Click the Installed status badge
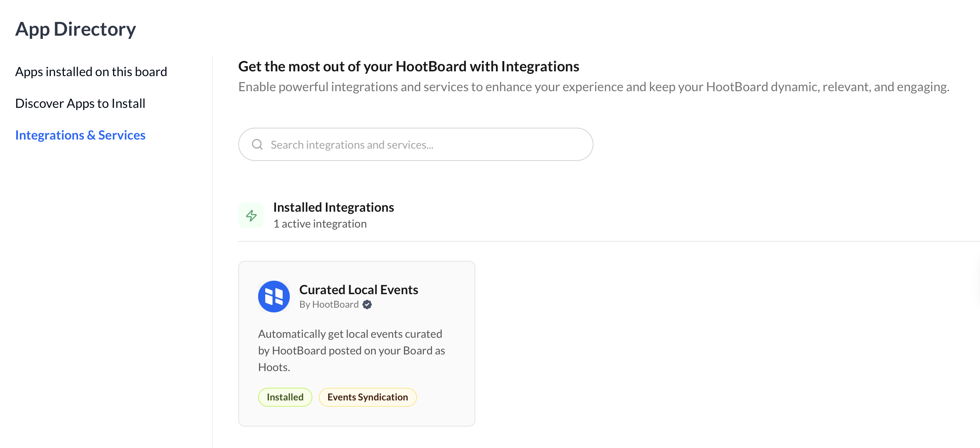 285,397
